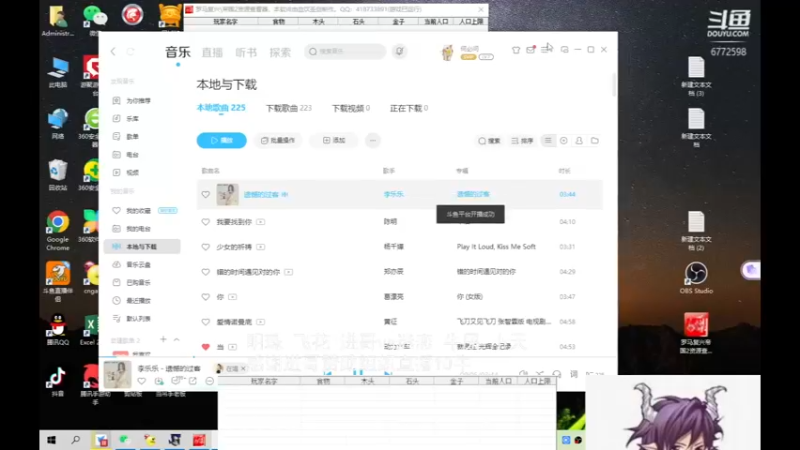Screen dimensions: 800x450
Task: Switch to 听书 top tab
Action: tap(246, 52)
